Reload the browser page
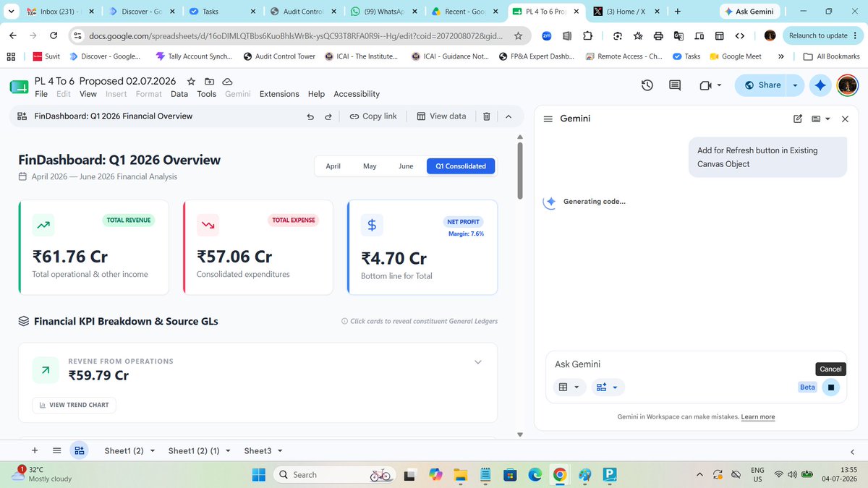 54,35
